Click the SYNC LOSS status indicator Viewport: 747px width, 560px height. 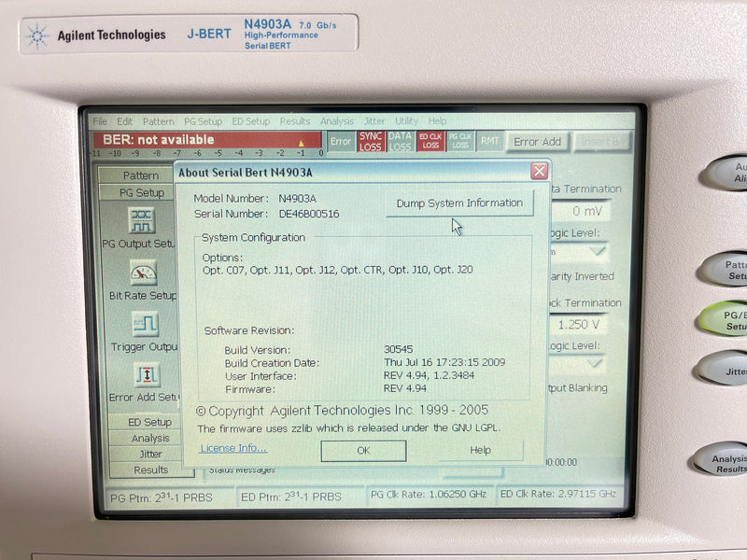370,141
